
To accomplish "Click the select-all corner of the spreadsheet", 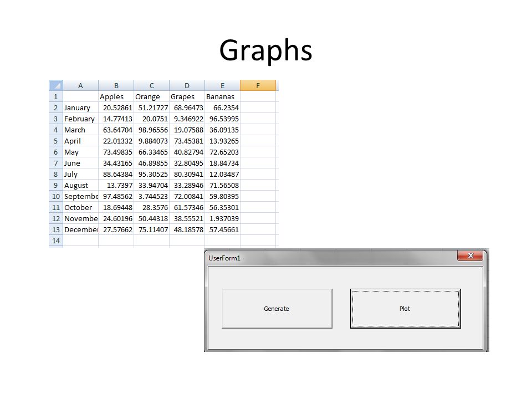I will 56,85.
